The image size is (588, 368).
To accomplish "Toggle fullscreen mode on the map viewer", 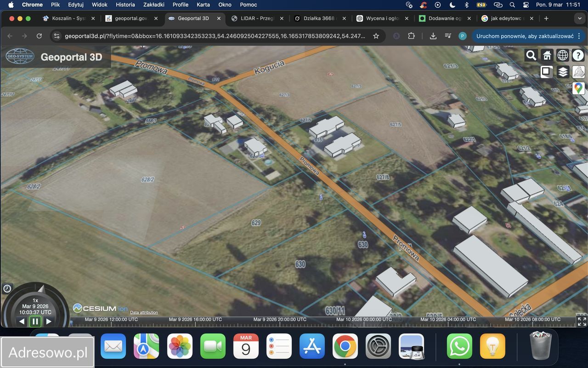I will (x=582, y=321).
